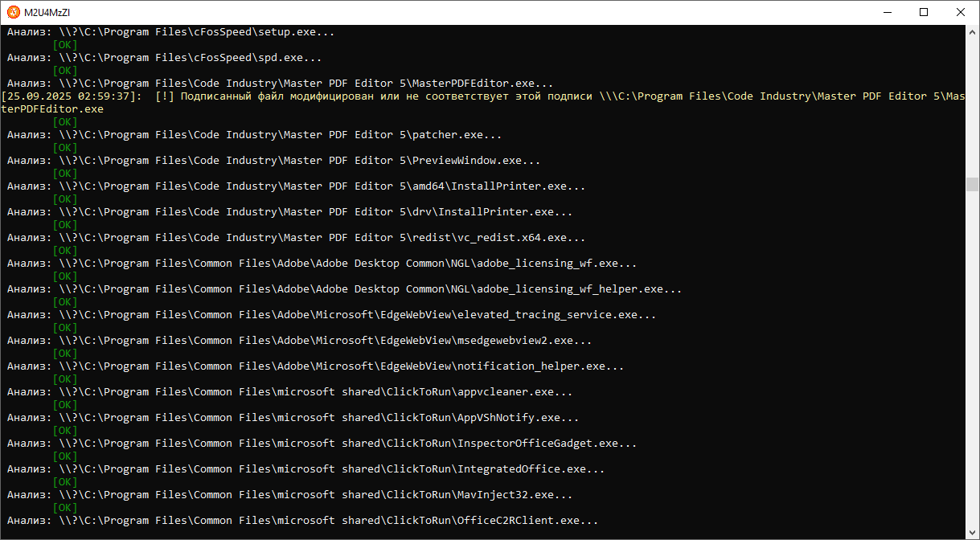Viewport: 980px width, 540px height.
Task: Click the [OK] under patcher.exe line
Action: 65,148
